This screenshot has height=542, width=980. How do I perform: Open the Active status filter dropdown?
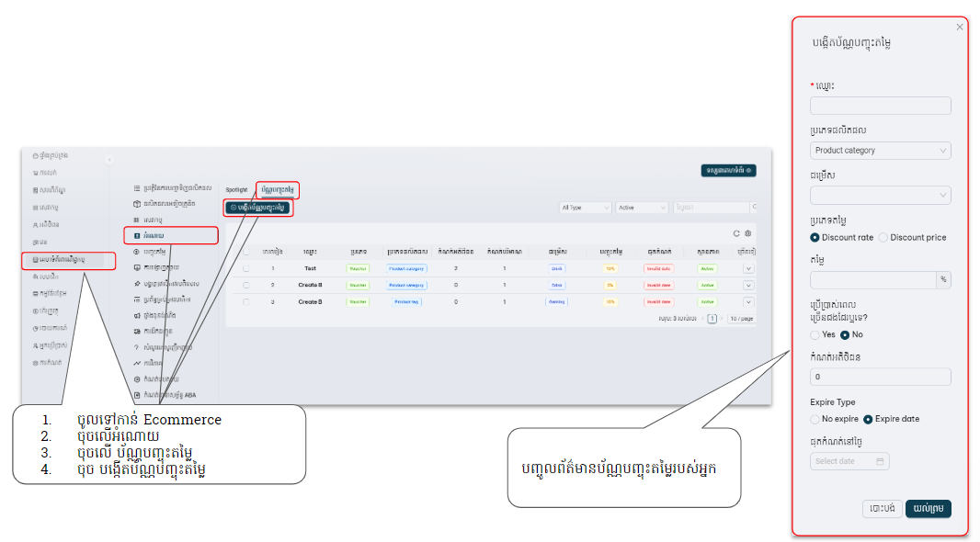pos(641,208)
